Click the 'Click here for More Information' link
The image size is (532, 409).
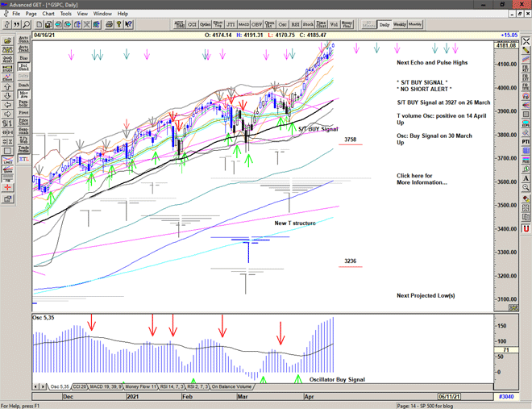coord(421,179)
